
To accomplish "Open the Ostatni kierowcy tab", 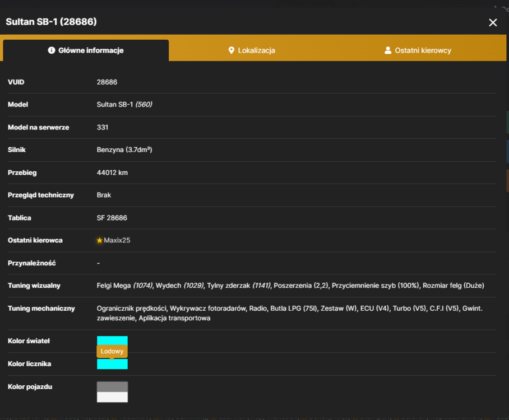I will pyautogui.click(x=418, y=50).
